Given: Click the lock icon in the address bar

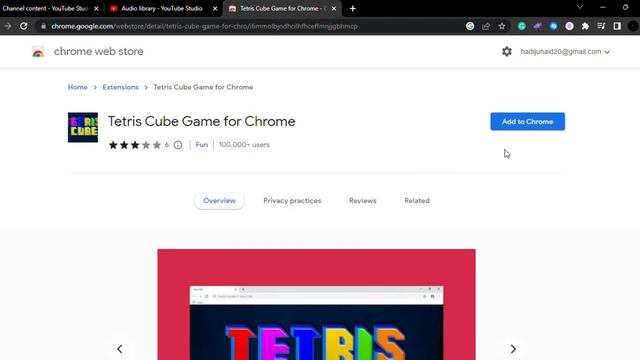Looking at the screenshot, I should point(43,26).
